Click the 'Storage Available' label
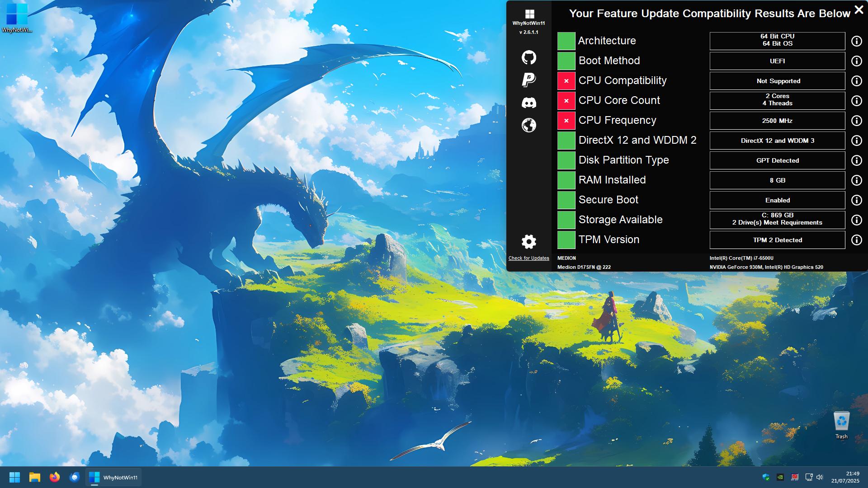 click(620, 220)
